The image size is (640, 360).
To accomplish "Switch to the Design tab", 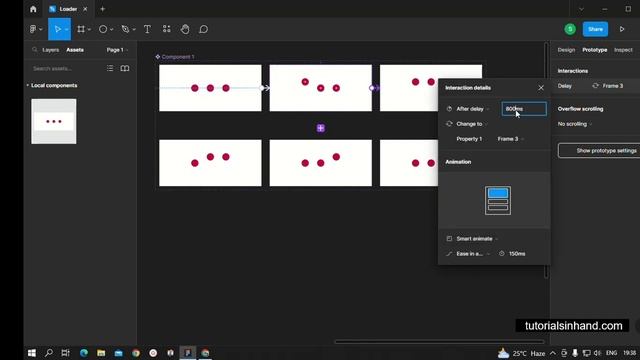I will coord(566,50).
